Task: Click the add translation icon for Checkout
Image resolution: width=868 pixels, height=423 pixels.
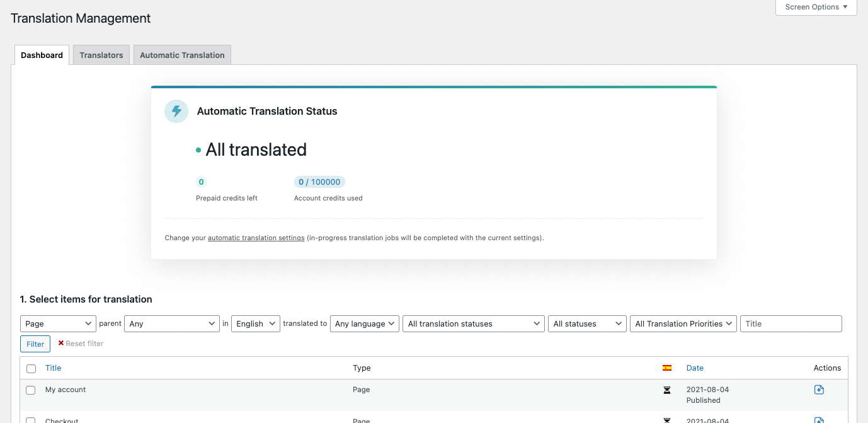Action: pos(819,420)
